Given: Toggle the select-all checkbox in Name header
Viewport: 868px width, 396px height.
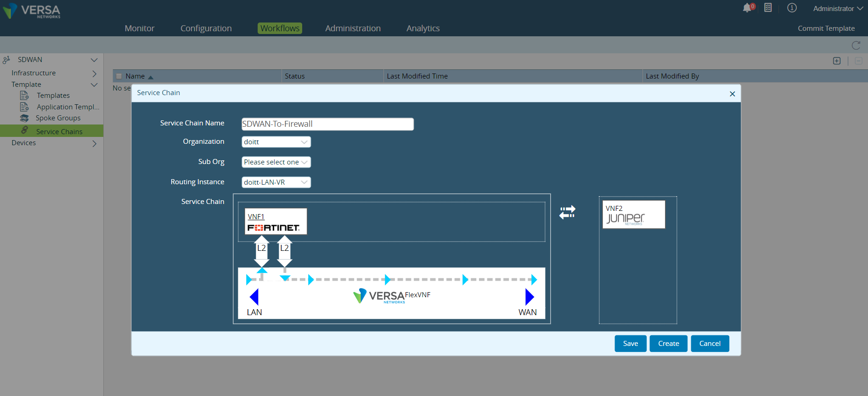Looking at the screenshot, I should tap(119, 76).
